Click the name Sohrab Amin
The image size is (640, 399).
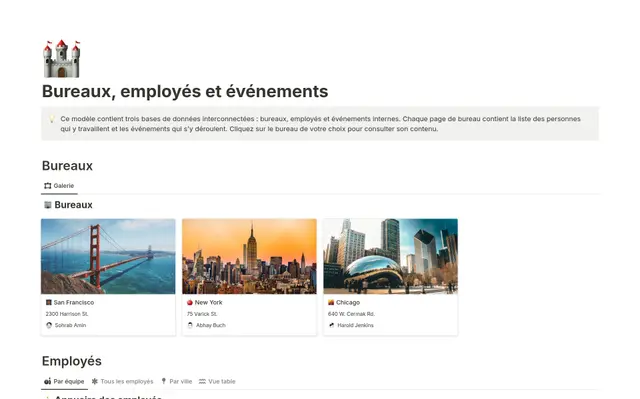tap(70, 325)
